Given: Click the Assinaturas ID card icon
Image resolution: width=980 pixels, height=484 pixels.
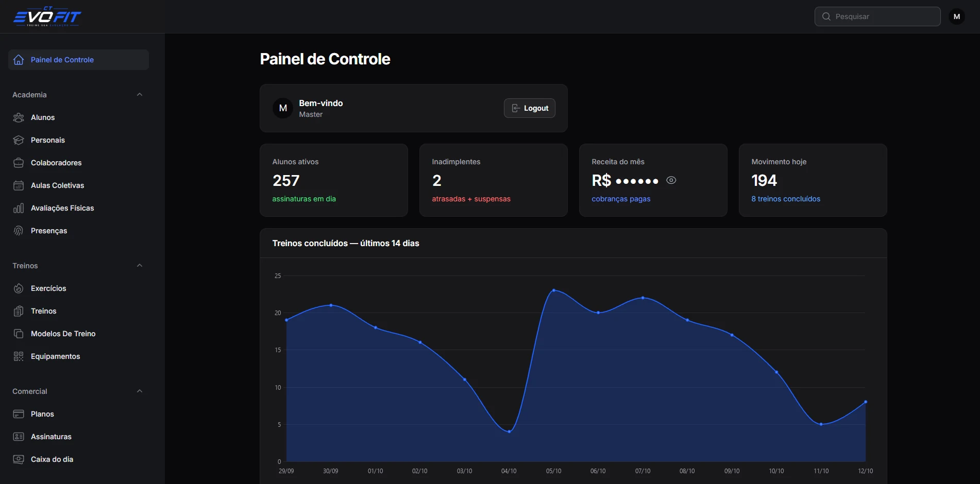Looking at the screenshot, I should (19, 437).
